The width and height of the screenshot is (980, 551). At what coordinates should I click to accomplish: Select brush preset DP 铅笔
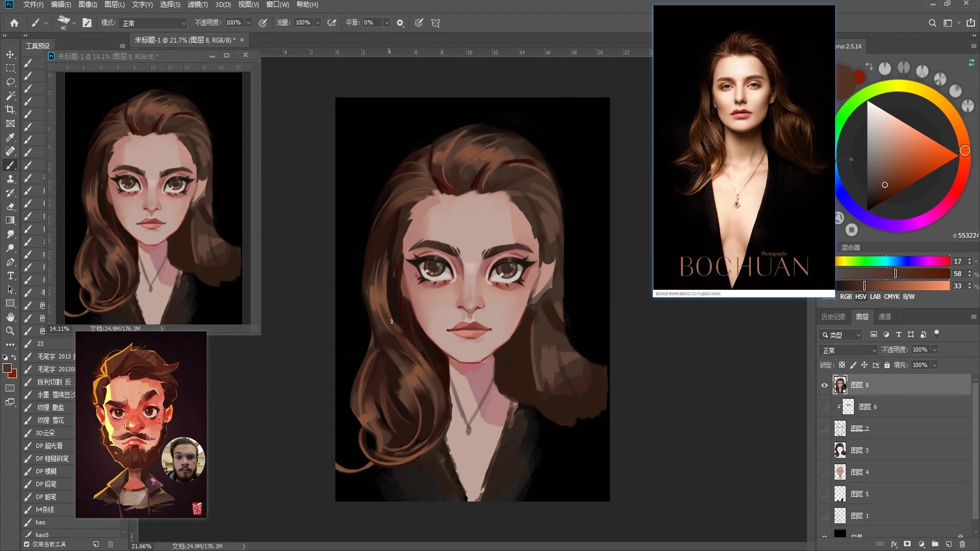[49, 484]
